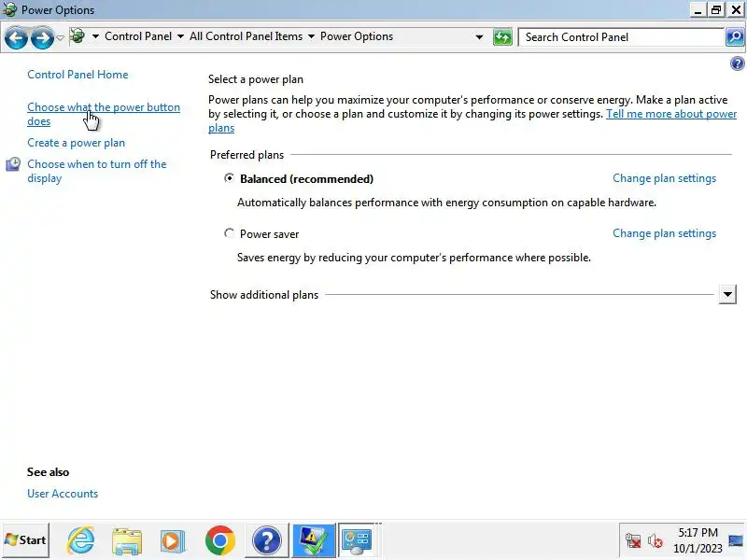The height and width of the screenshot is (560, 747).
Task: Open Help and Support taskbar icon
Action: 266,540
